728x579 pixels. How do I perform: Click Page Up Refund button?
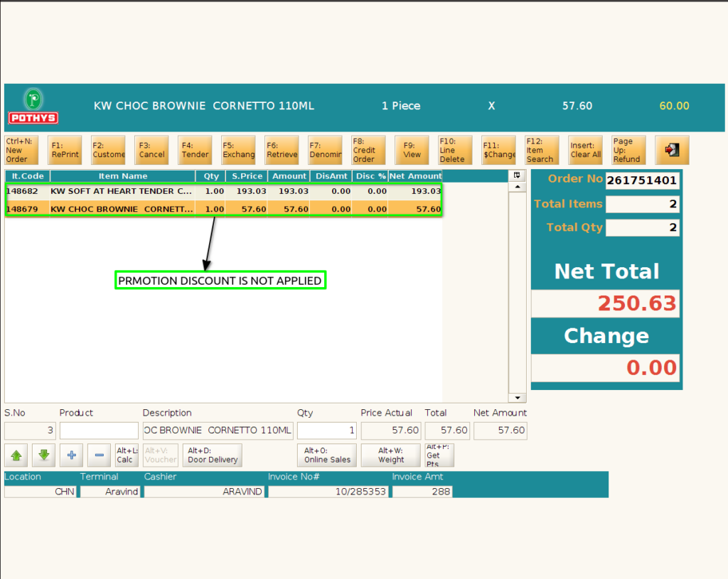tap(628, 150)
